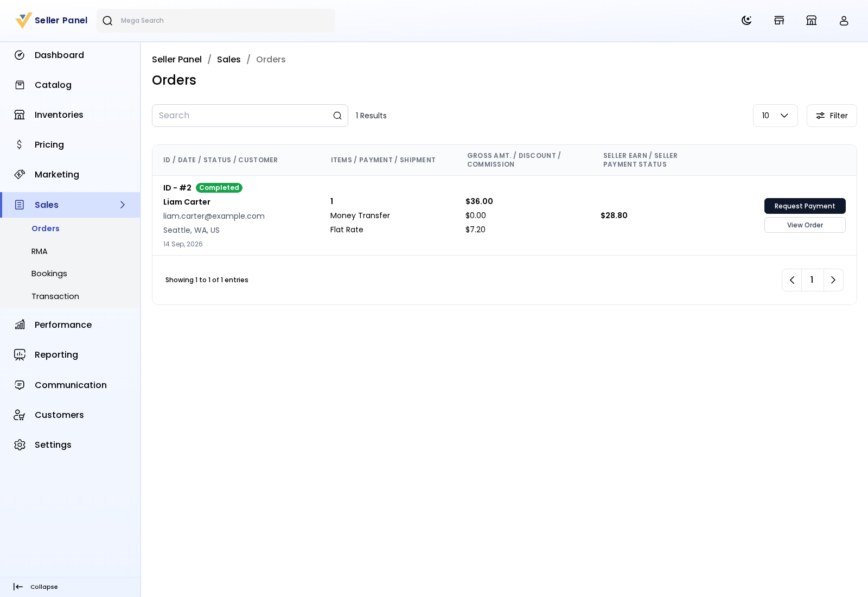The height and width of the screenshot is (597, 868).
Task: Click page number 1 in pagination
Action: [x=812, y=280]
